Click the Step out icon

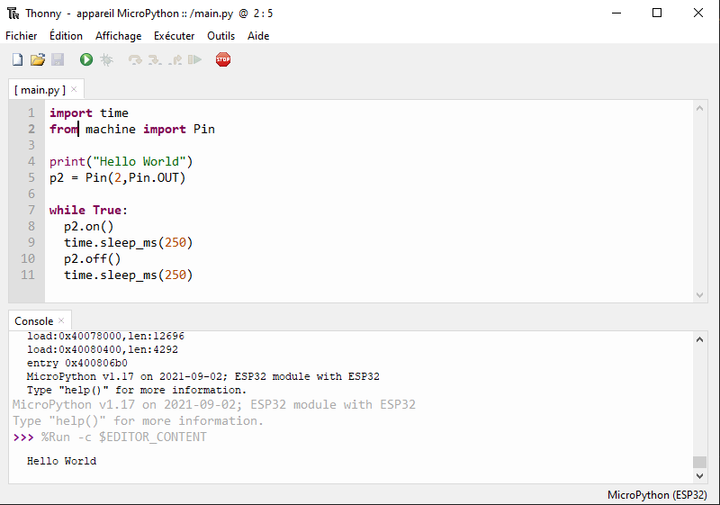pyautogui.click(x=175, y=60)
